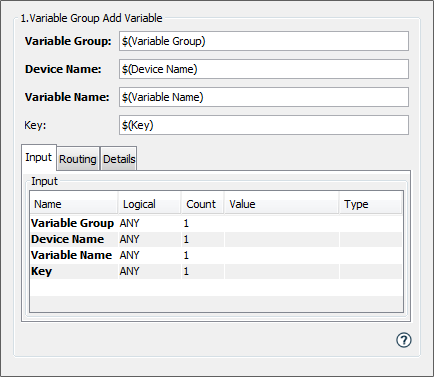Sort table by Name column header

pyautogui.click(x=74, y=204)
